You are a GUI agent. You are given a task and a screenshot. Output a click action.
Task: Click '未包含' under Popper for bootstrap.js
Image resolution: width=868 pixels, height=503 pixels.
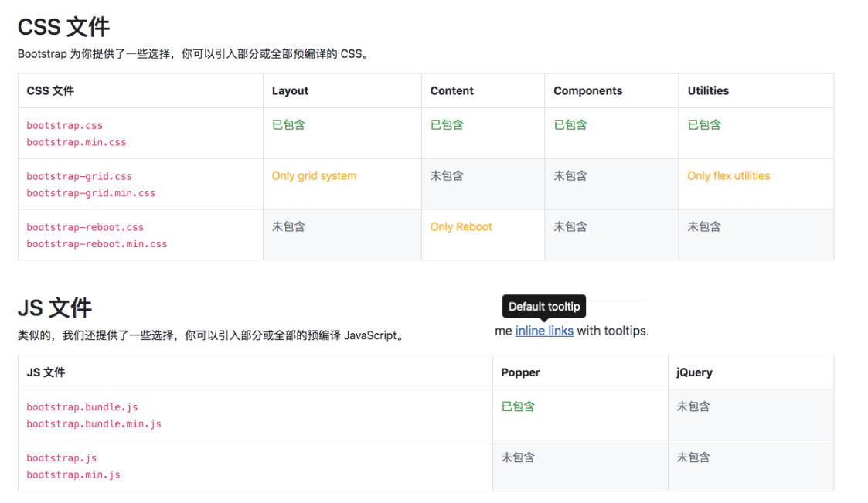click(518, 457)
